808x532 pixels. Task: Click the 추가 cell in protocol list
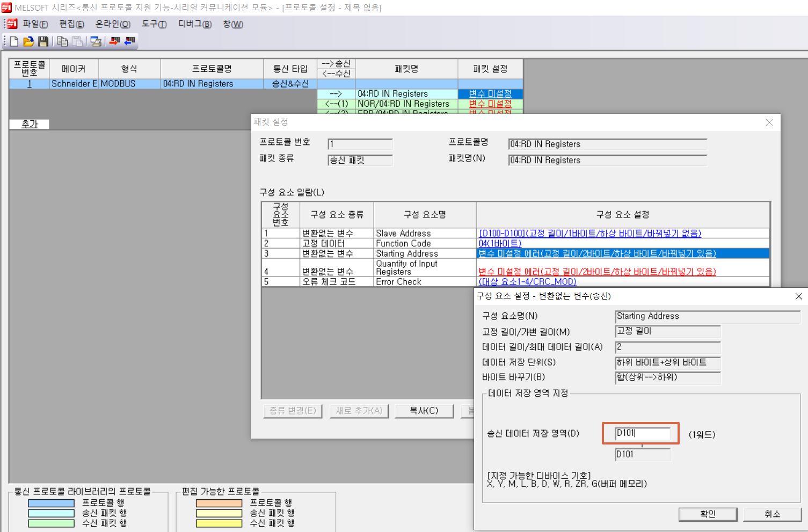(29, 124)
